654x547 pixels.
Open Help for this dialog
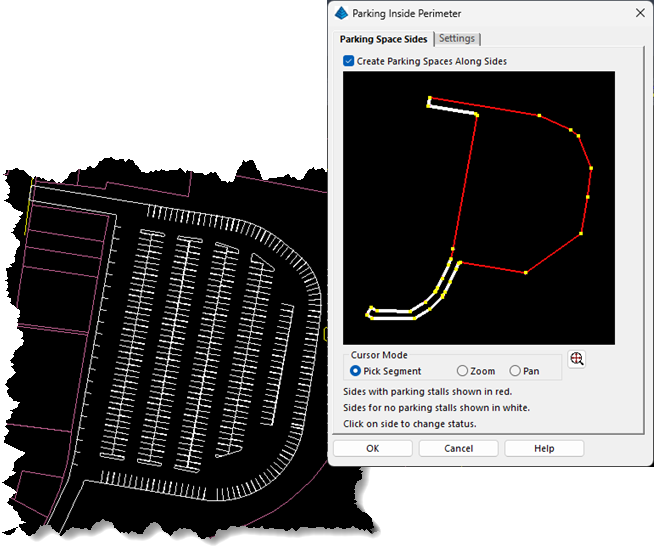(544, 449)
